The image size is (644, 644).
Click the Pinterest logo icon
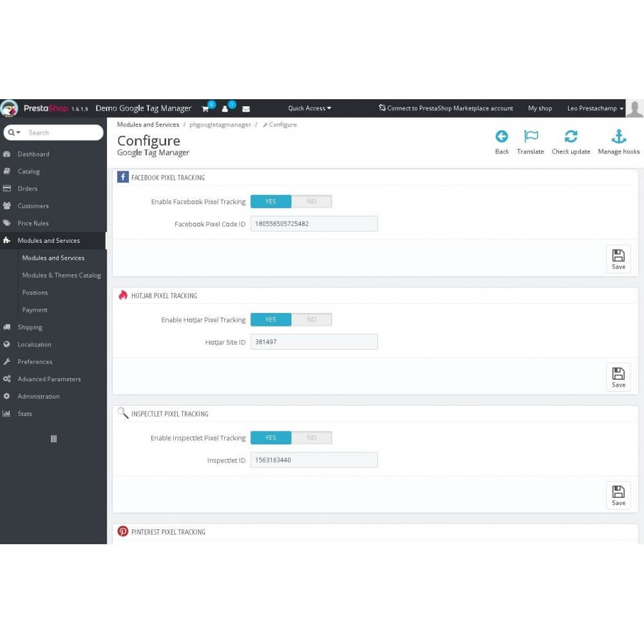pos(123,531)
